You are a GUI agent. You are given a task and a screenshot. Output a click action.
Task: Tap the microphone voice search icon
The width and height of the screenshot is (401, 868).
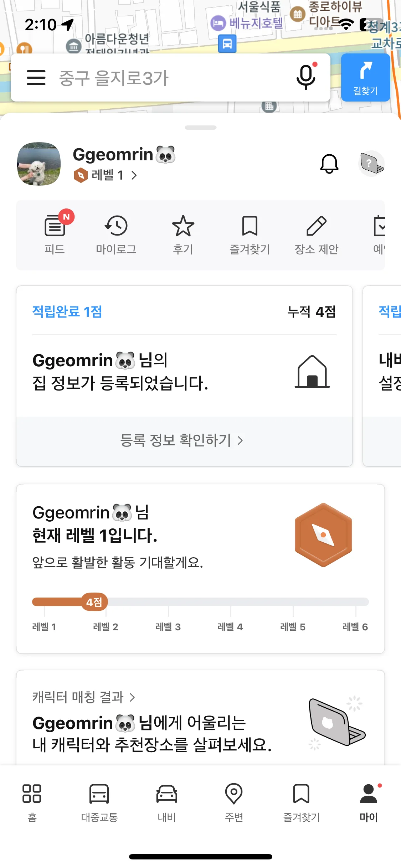click(x=306, y=77)
